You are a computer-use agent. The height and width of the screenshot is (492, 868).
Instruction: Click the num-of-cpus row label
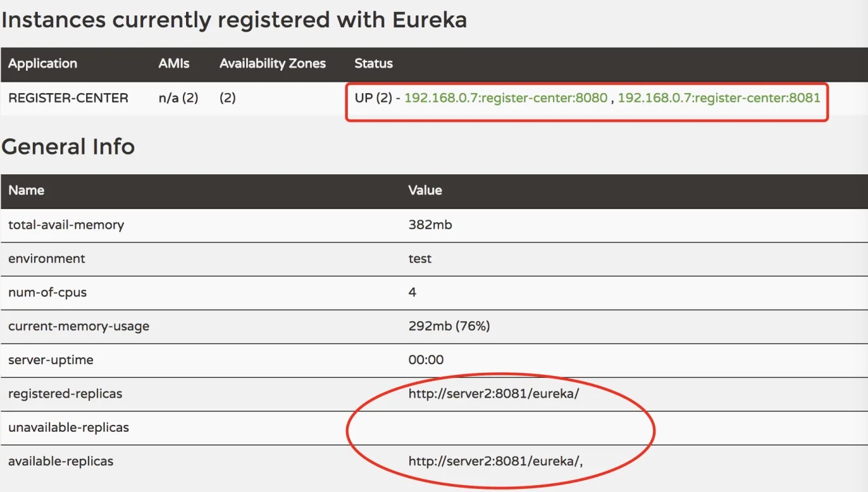48,292
